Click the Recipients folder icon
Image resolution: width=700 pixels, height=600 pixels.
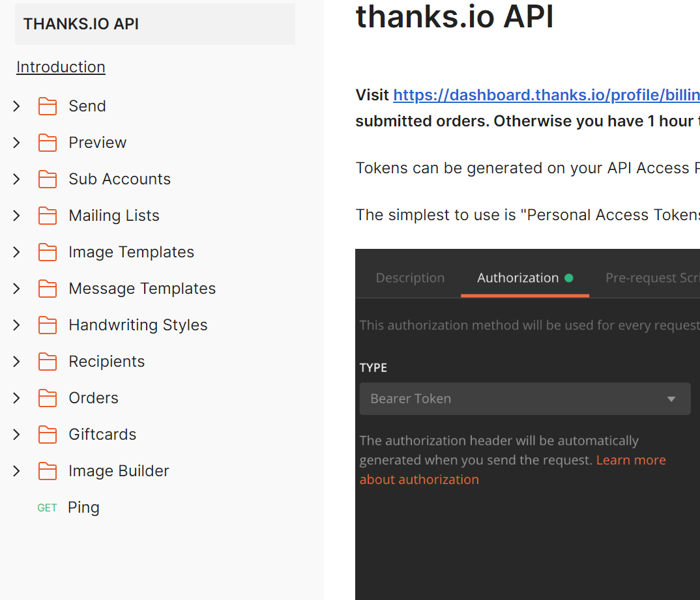click(48, 362)
